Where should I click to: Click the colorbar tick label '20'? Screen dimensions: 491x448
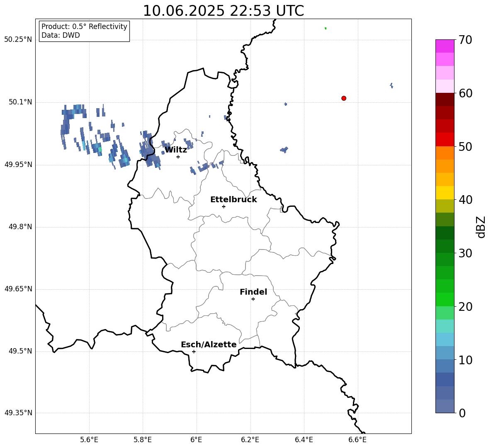pos(465,307)
